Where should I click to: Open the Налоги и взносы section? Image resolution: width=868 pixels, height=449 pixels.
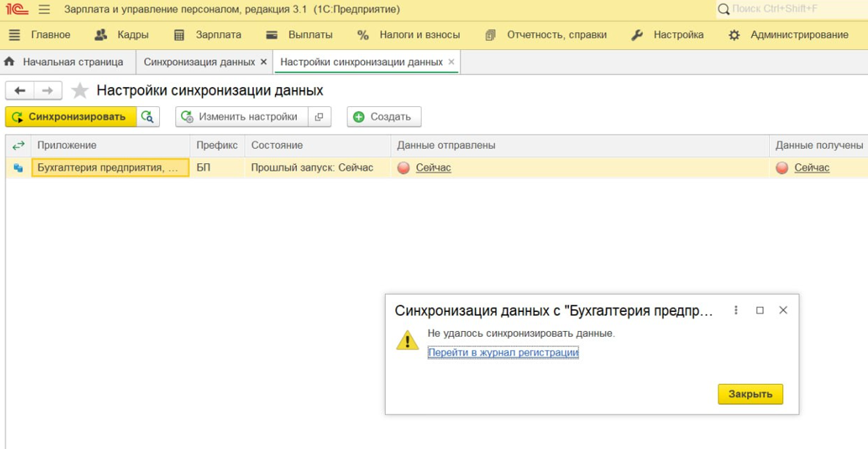(x=408, y=35)
